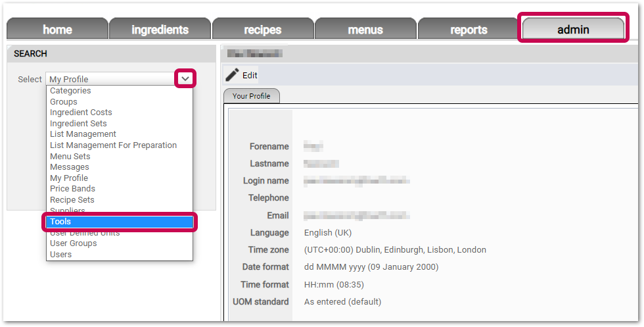Pick Ingredient Sets in the list

119,124
